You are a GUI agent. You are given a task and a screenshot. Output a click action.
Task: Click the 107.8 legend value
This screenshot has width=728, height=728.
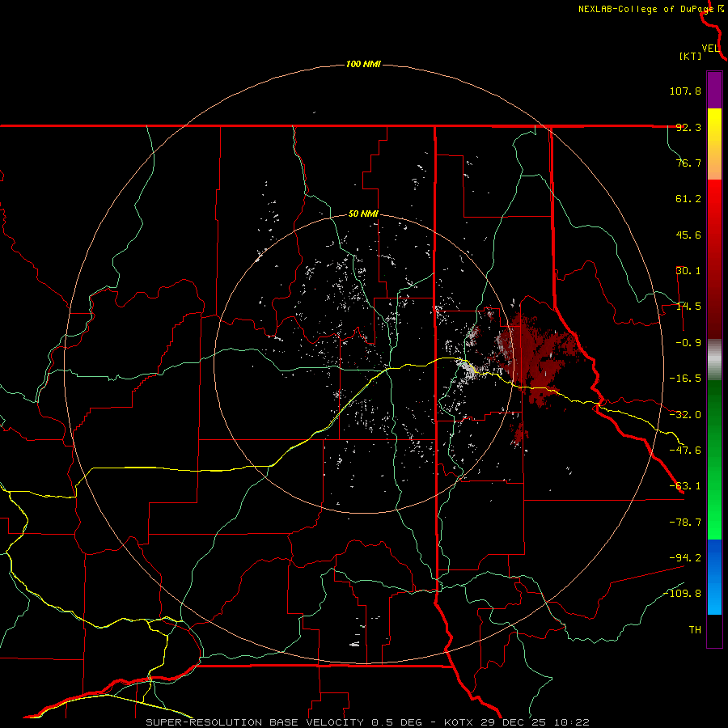pyautogui.click(x=685, y=91)
